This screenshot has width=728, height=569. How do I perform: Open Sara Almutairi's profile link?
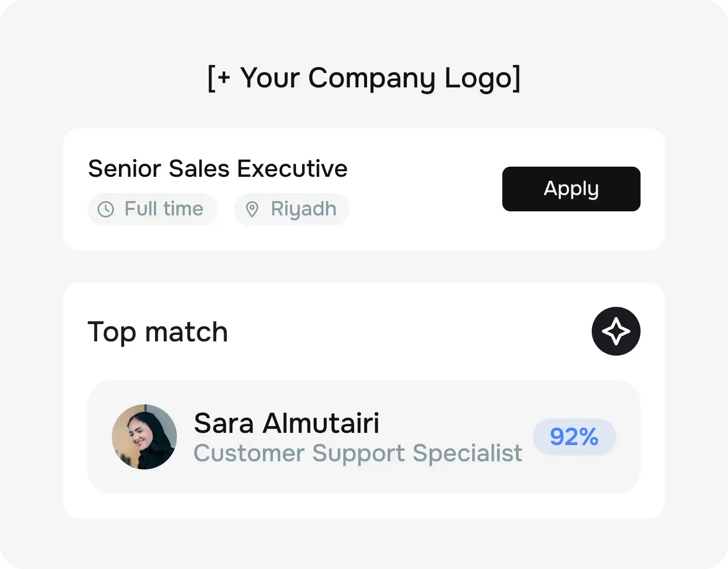click(x=286, y=422)
